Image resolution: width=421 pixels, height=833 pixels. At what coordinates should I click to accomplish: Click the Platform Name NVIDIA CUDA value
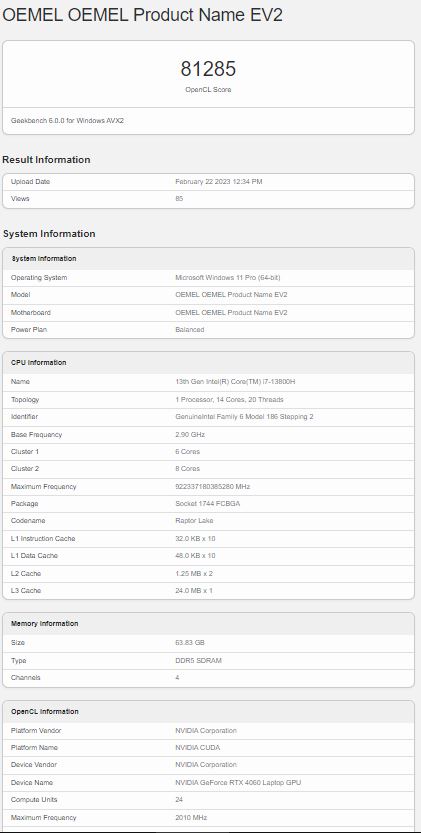click(x=198, y=748)
